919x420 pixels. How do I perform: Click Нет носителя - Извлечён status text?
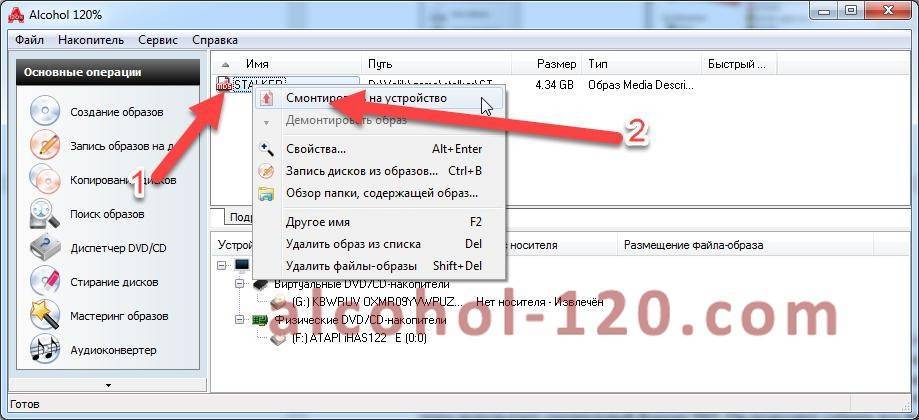tap(539, 303)
